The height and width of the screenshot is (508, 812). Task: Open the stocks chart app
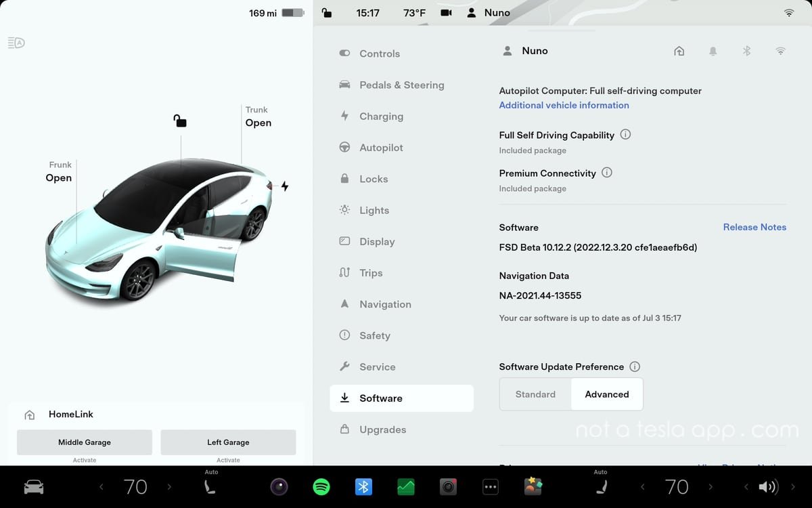[406, 487]
